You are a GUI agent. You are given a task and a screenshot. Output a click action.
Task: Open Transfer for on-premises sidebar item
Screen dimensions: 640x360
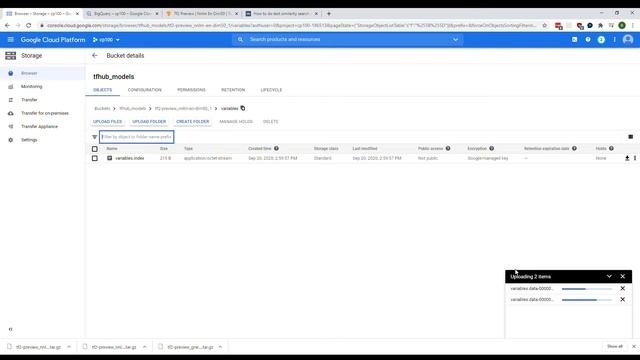45,113
